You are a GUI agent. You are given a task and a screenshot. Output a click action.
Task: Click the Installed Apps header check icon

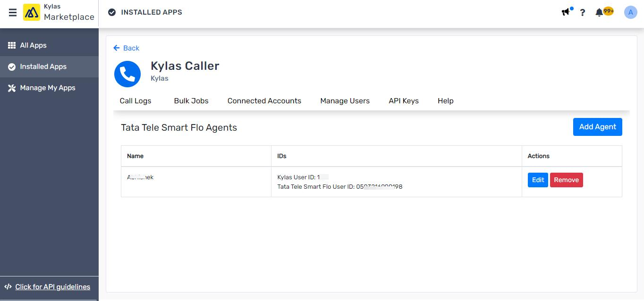[112, 12]
